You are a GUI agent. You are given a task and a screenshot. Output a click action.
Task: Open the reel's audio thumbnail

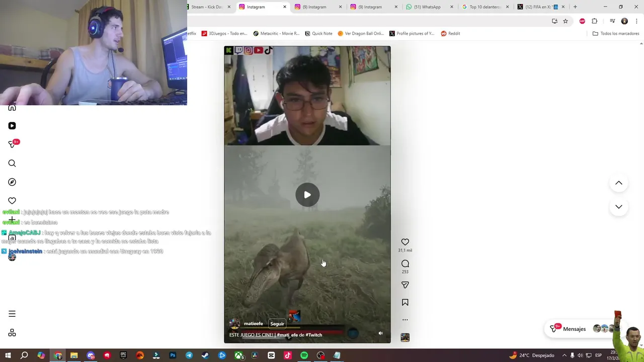tap(405, 337)
